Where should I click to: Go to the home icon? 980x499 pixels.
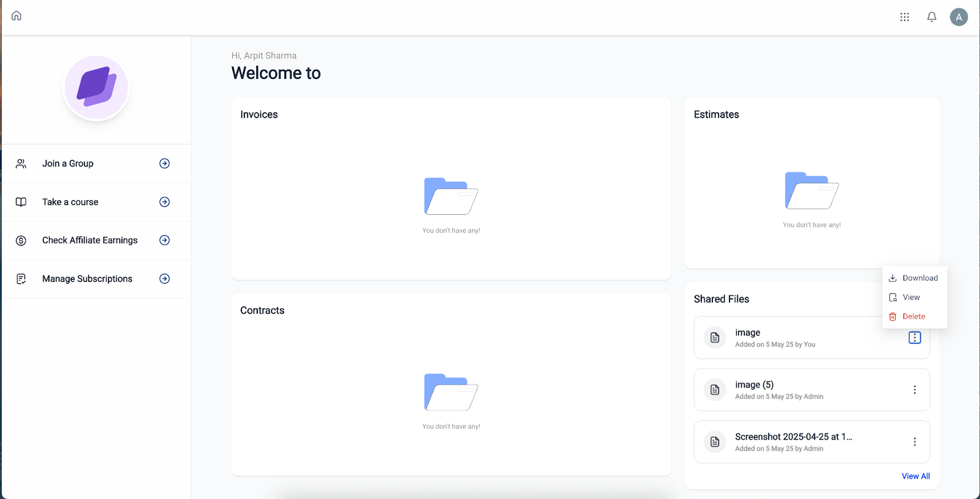coord(17,16)
